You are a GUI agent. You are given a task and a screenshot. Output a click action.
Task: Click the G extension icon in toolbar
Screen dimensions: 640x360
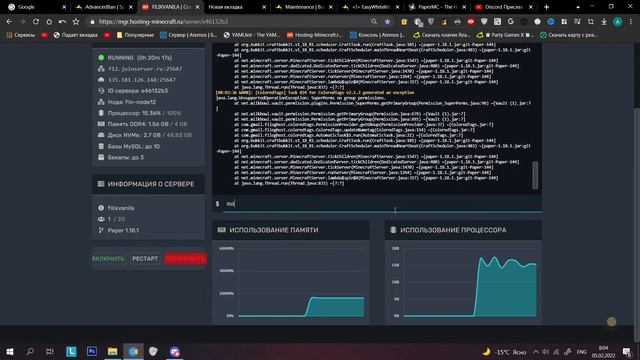pos(511,22)
